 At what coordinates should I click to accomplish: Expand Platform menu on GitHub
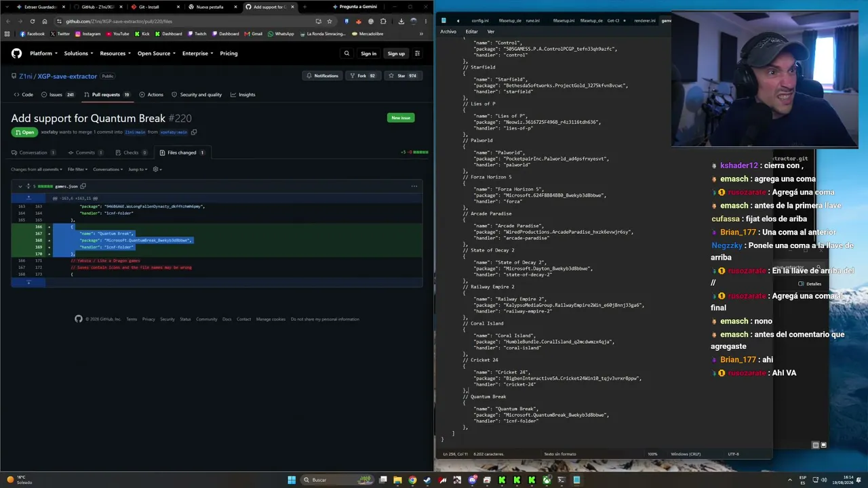pos(43,54)
